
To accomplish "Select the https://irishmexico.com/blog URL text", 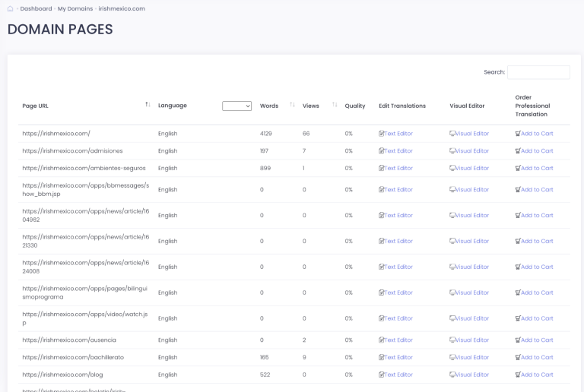I will (x=62, y=375).
